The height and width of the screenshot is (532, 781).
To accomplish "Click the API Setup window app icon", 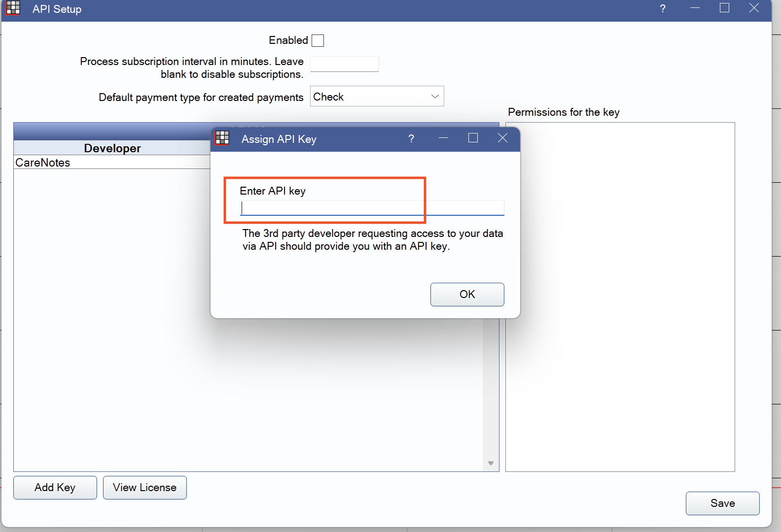I will tap(13, 8).
